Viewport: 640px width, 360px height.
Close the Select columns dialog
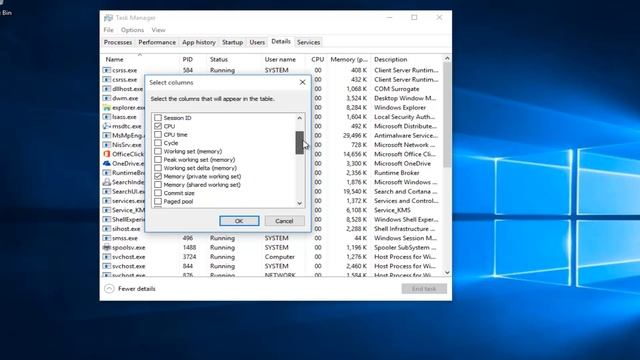302,82
